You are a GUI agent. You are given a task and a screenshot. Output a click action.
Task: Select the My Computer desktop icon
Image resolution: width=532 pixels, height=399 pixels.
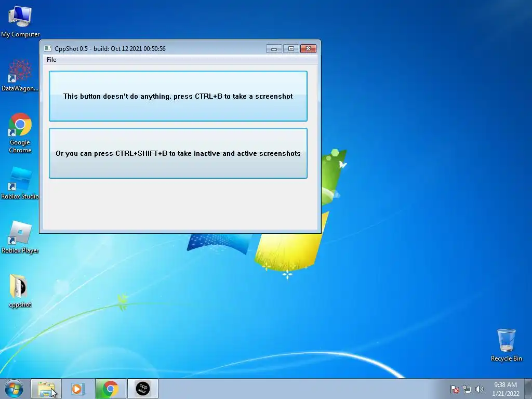click(20, 22)
